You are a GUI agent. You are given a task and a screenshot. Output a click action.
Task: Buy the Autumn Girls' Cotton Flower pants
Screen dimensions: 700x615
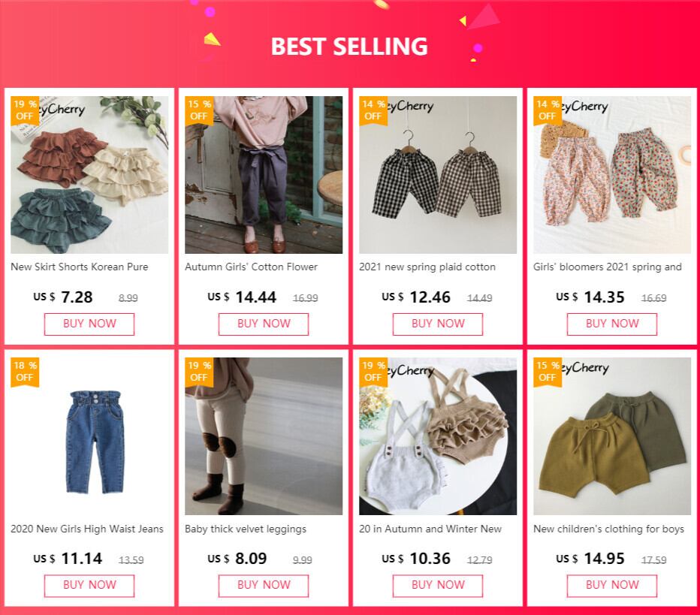pos(264,324)
